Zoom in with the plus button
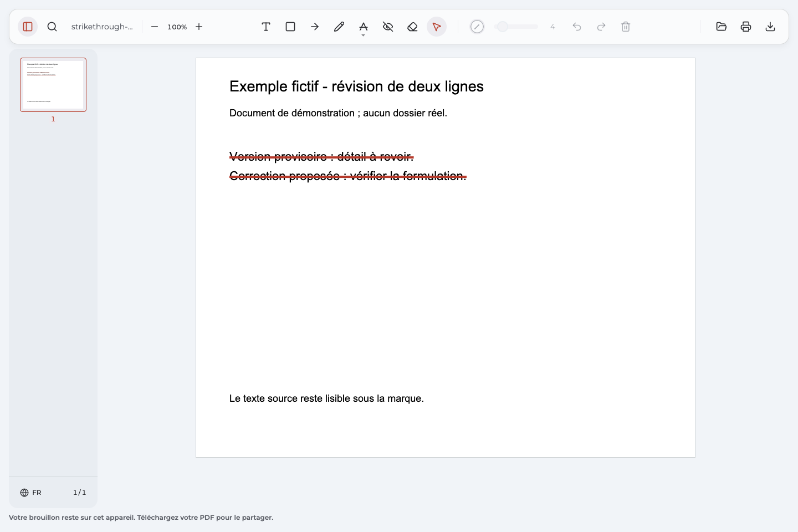The height and width of the screenshot is (532, 798). tap(199, 27)
